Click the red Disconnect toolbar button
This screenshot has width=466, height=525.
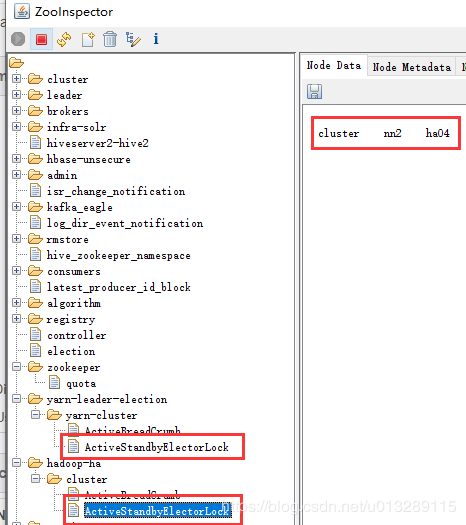pos(41,39)
